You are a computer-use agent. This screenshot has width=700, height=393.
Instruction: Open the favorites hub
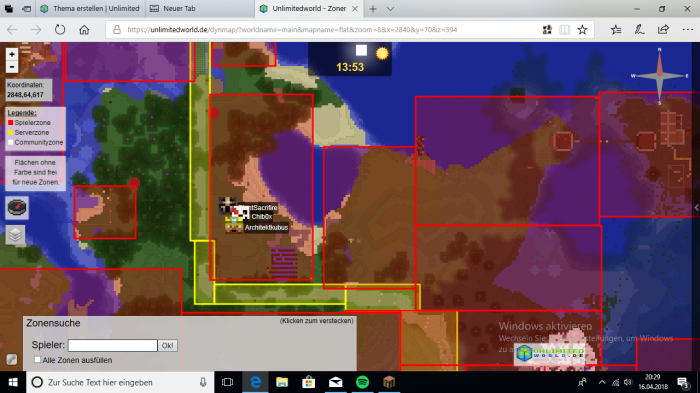pos(616,30)
